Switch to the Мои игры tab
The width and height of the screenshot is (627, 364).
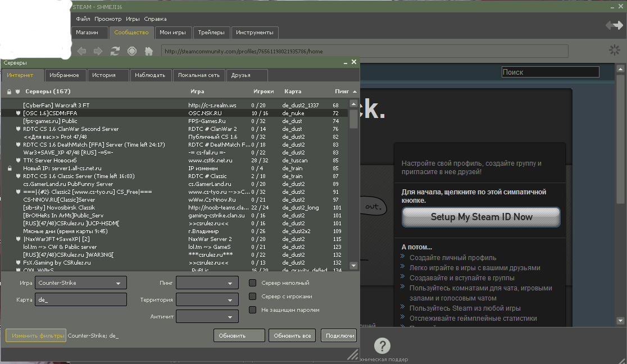pyautogui.click(x=172, y=33)
